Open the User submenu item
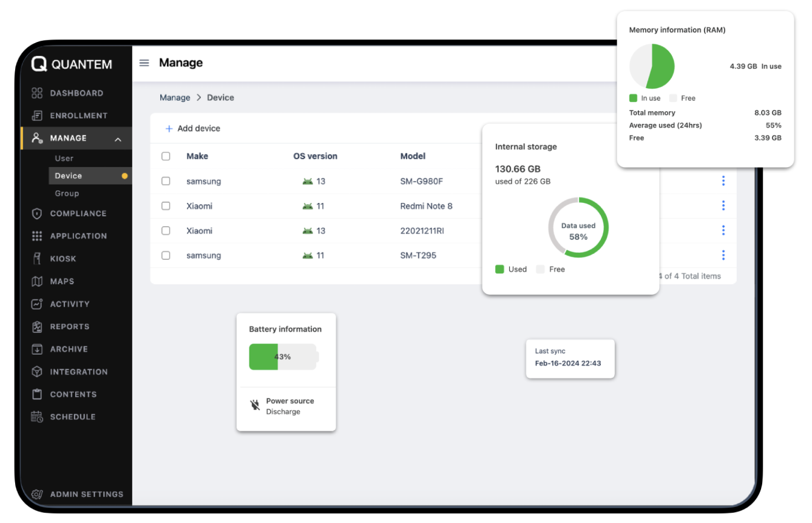This screenshot has width=812, height=523. pyautogui.click(x=64, y=159)
